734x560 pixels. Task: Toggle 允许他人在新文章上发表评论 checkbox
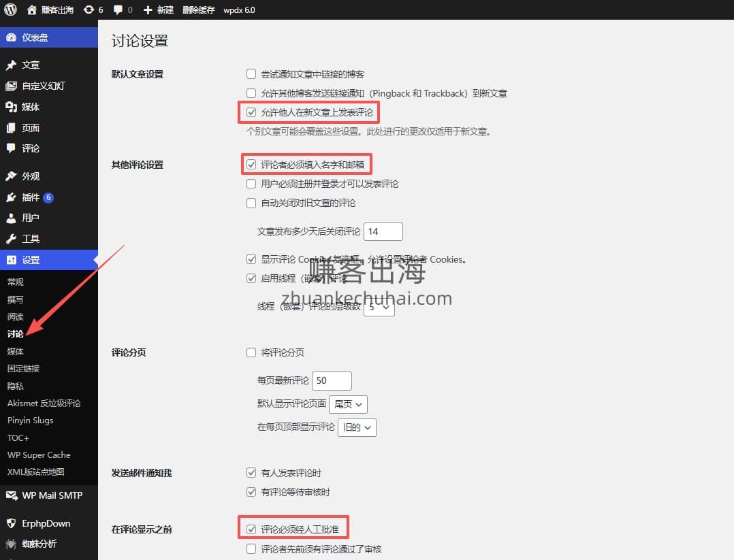(x=251, y=112)
